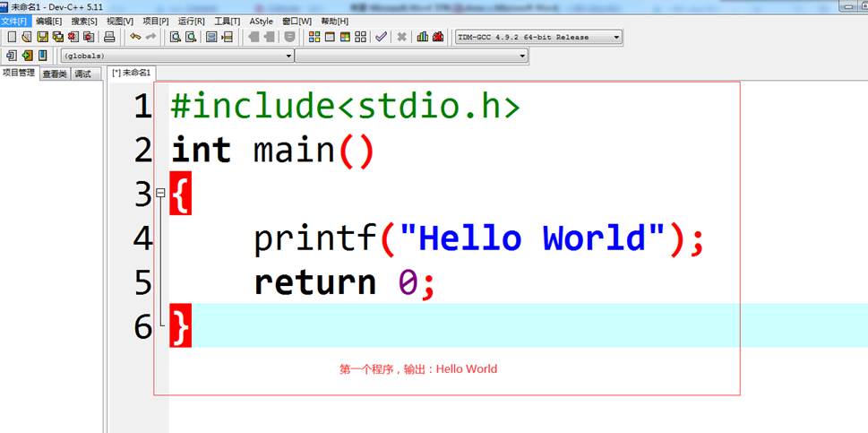Open the 帮助[H] menu
The image size is (868, 433).
(334, 21)
